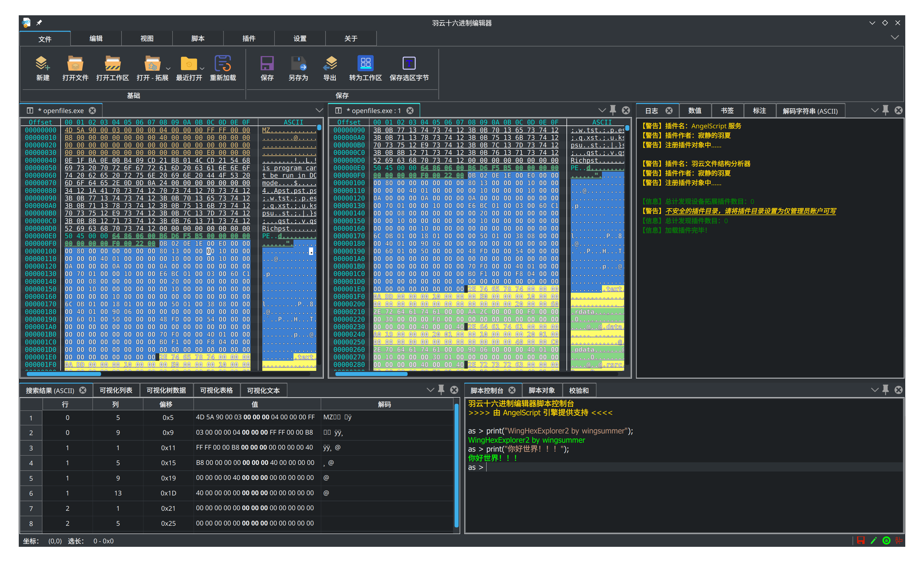Screen dimensions: 924x569
Task: Open the 插件 ribbon tab
Action: pyautogui.click(x=249, y=38)
